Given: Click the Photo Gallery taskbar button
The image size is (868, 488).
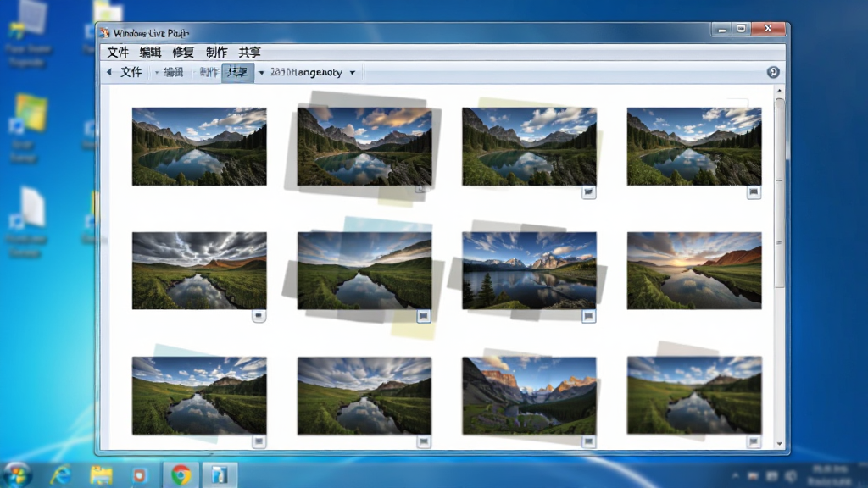Looking at the screenshot, I should pos(220,474).
